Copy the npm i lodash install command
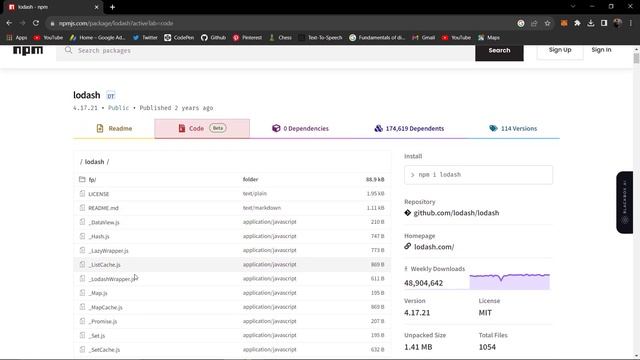Viewport: 640px width, 360px height. point(478,175)
